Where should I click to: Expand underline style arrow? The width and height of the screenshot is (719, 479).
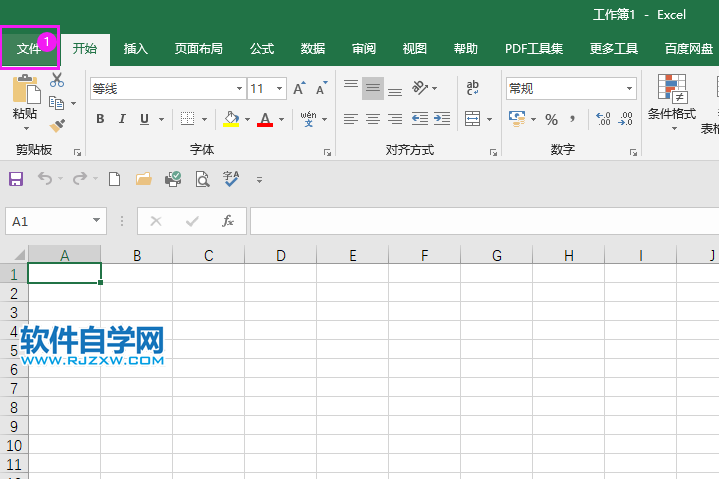[161, 120]
